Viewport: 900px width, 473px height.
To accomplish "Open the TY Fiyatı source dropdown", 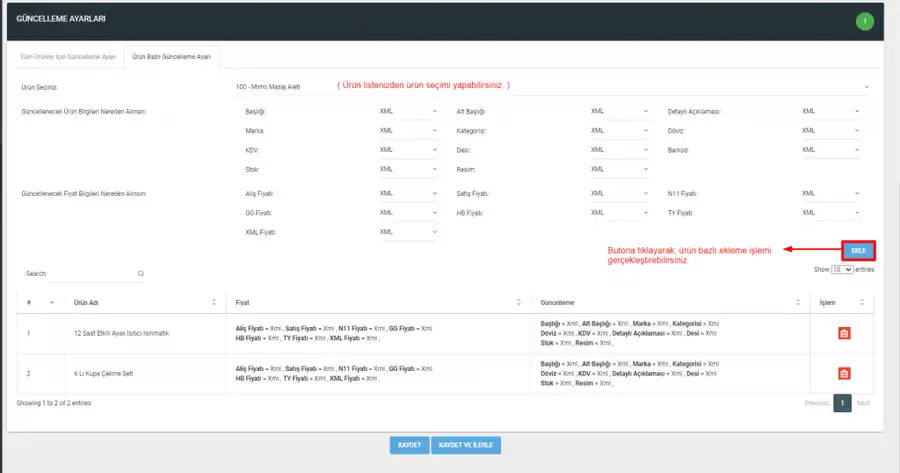I will coord(830,213).
